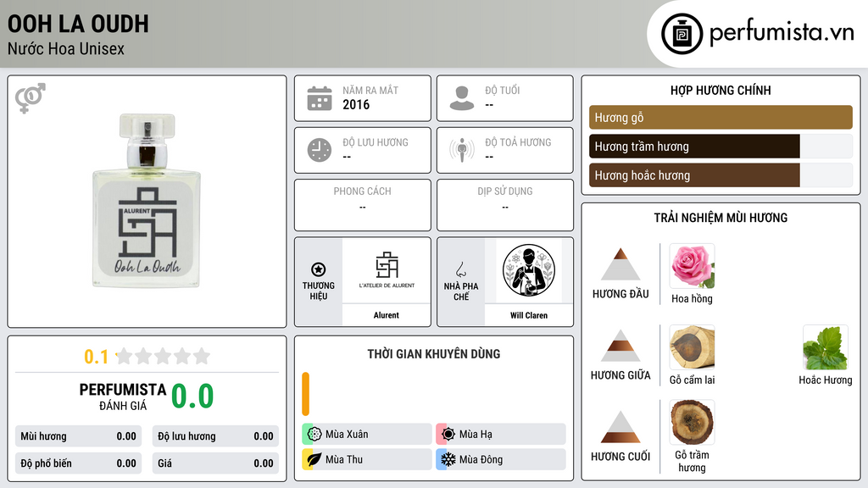Click the Mùi hương 0.00 score row

point(78,436)
